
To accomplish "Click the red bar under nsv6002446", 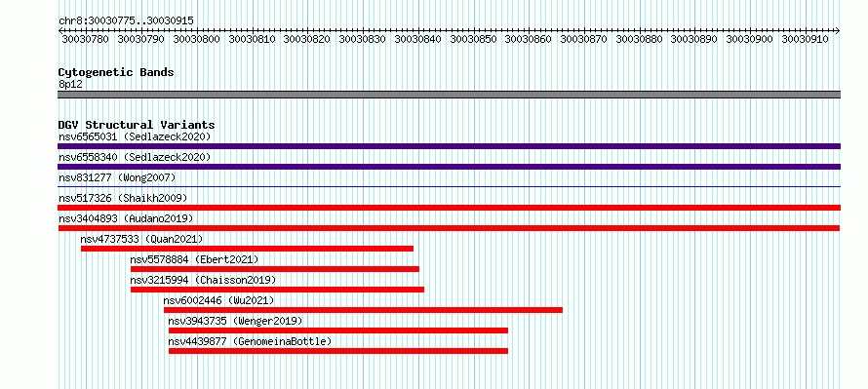I will [363, 310].
